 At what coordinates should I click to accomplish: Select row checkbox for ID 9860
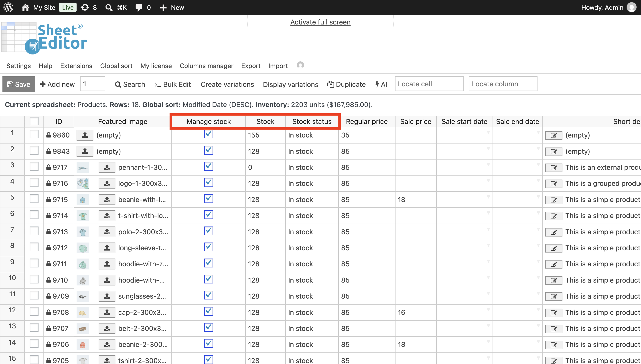click(x=34, y=134)
